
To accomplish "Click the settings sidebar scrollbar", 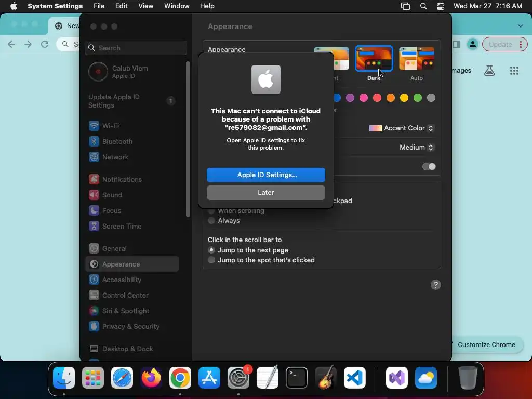I will click(x=188, y=139).
